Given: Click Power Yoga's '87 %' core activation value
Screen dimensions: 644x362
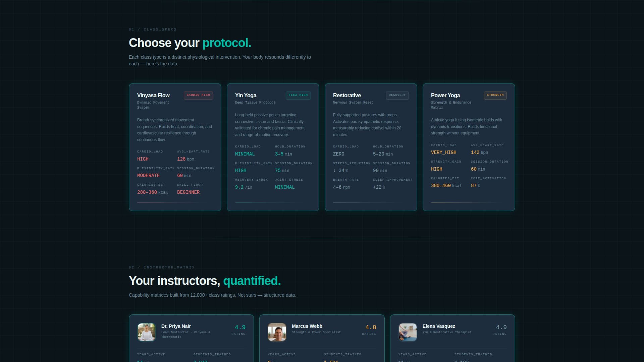Looking at the screenshot, I should [476, 186].
